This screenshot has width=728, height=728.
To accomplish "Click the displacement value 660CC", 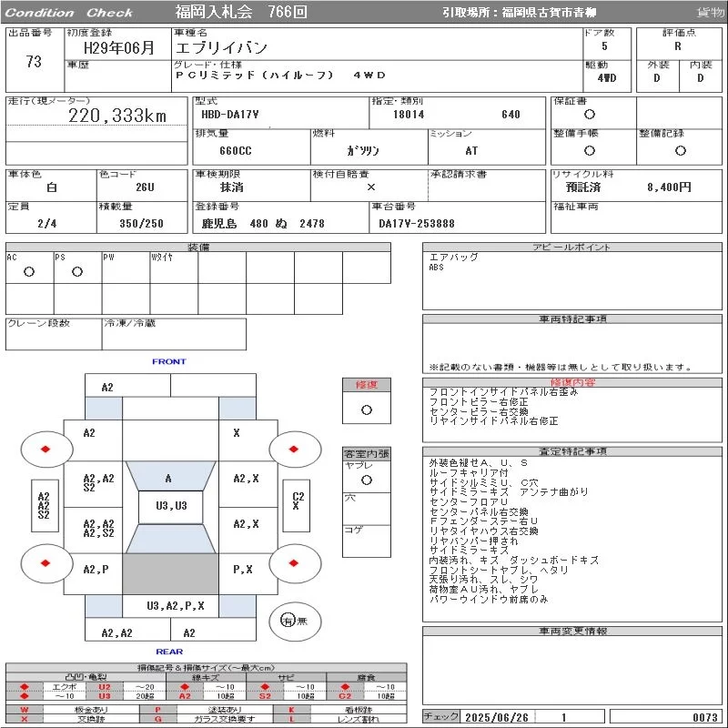I will [236, 150].
